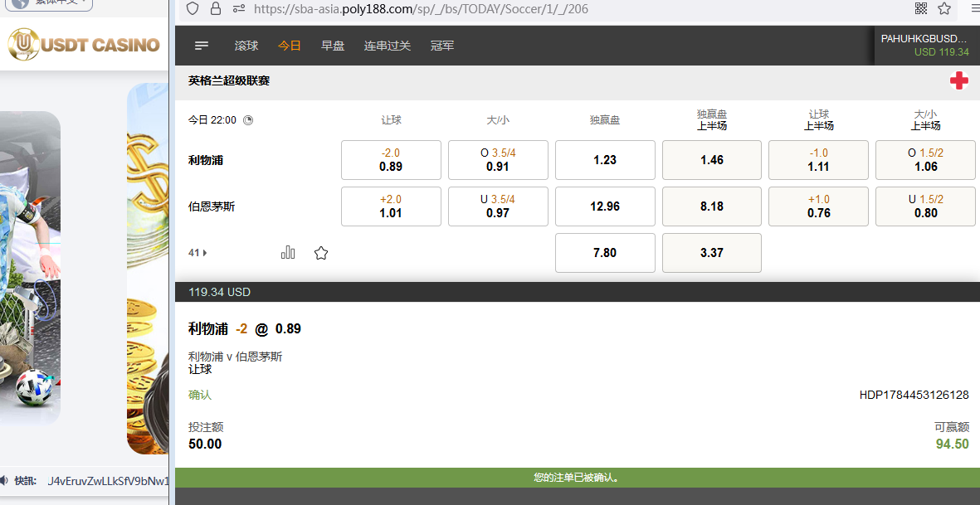Open the 冠军 tab
Viewport: 980px width, 505px height.
tap(442, 46)
